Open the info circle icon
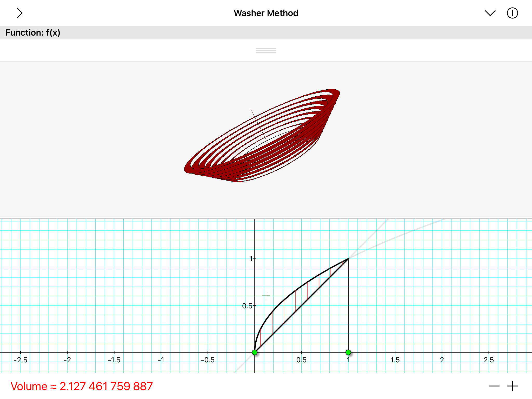Viewport: 532px width, 399px height. [x=512, y=13]
